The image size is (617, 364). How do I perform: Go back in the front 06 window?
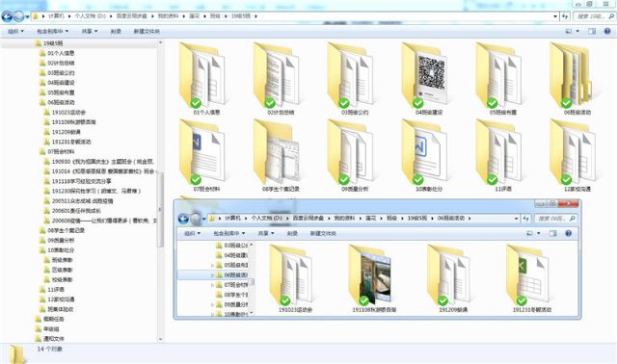[183, 219]
